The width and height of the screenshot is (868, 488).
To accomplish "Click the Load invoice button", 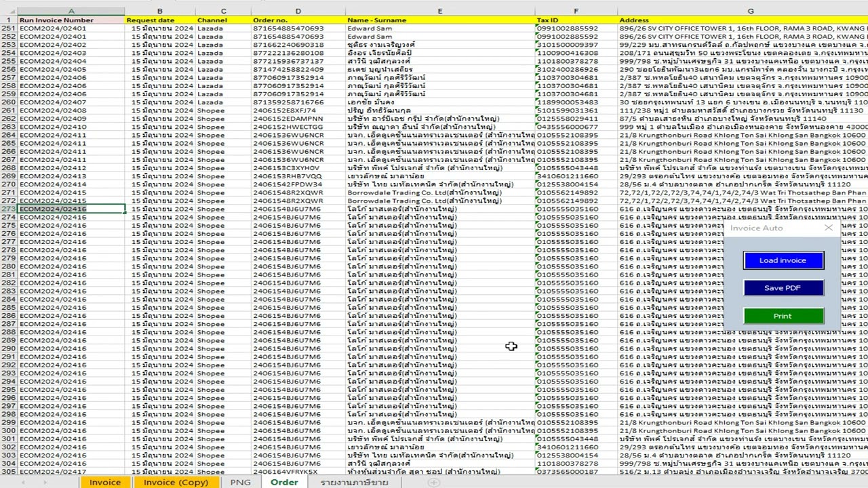I will (x=783, y=260).
